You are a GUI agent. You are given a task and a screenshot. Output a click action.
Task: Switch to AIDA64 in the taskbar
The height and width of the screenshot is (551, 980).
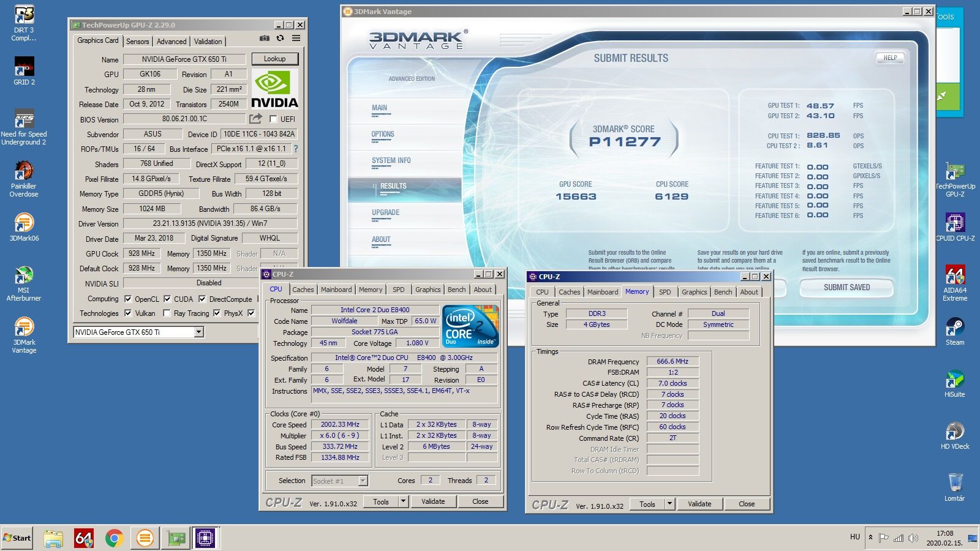(x=83, y=538)
